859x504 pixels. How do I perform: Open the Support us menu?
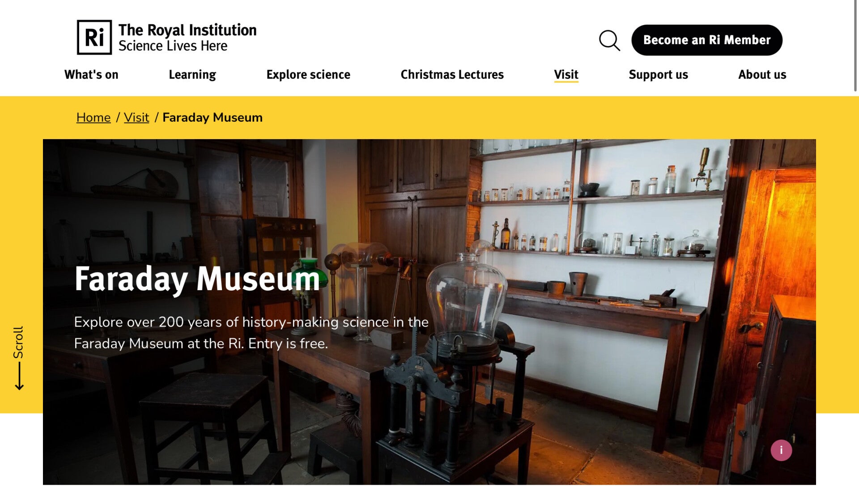tap(658, 75)
